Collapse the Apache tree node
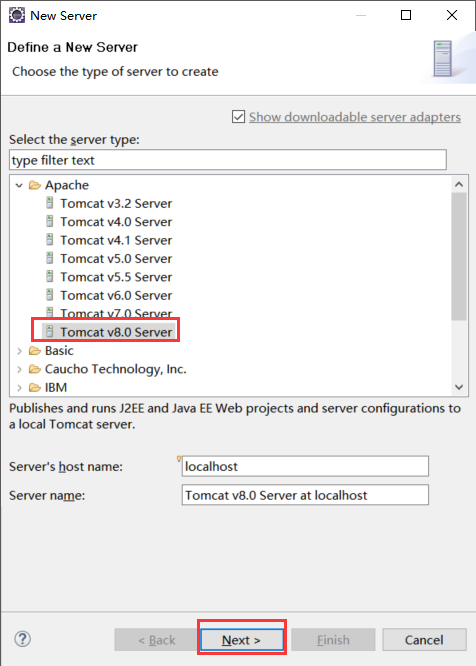This screenshot has height=666, width=476. (x=19, y=185)
